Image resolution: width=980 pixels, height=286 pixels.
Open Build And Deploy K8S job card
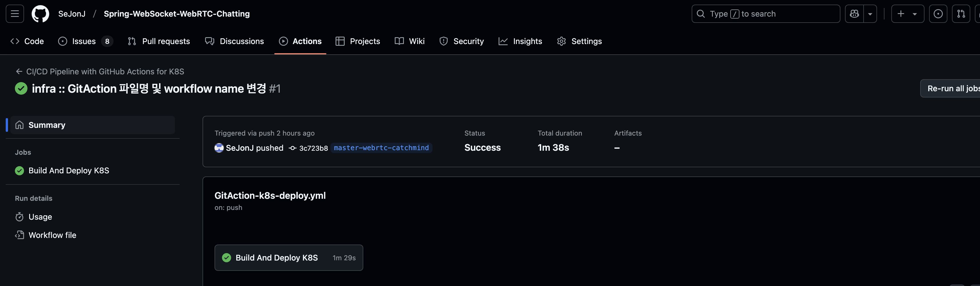(289, 257)
